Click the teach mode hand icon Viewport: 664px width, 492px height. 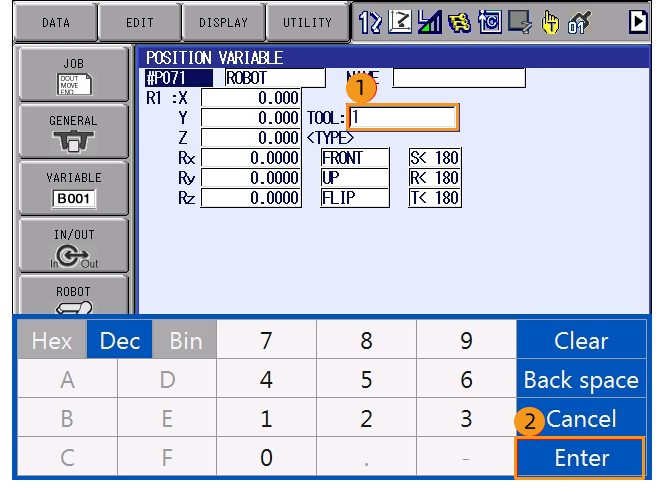(x=550, y=22)
